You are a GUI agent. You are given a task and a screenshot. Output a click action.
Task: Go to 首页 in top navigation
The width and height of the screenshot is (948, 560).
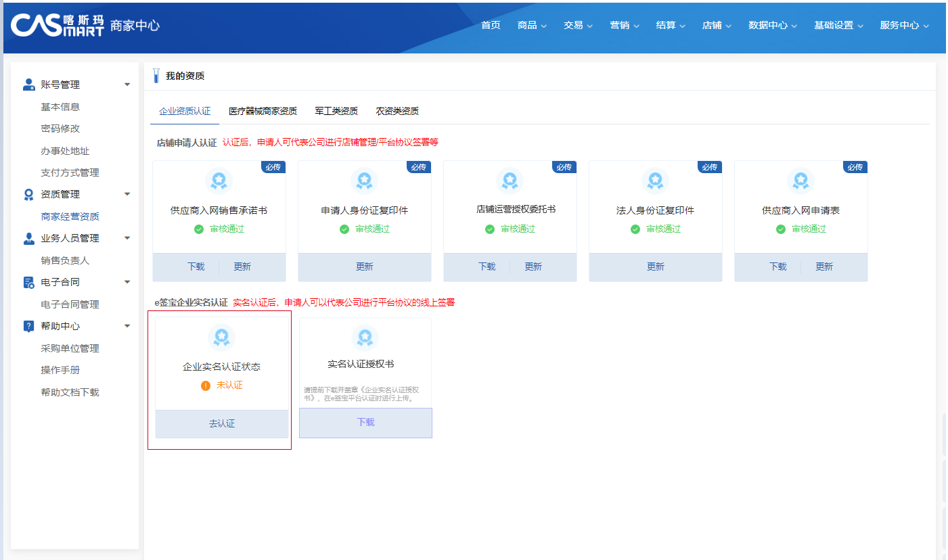[491, 25]
